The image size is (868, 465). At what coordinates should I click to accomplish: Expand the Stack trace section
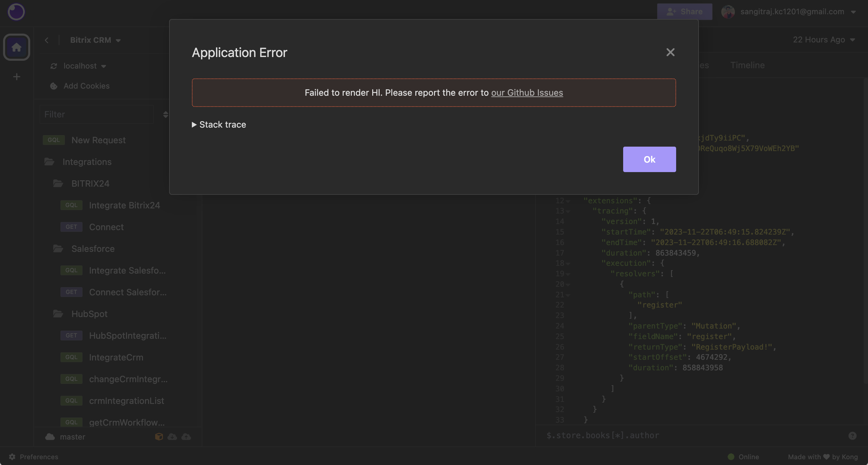tap(219, 125)
